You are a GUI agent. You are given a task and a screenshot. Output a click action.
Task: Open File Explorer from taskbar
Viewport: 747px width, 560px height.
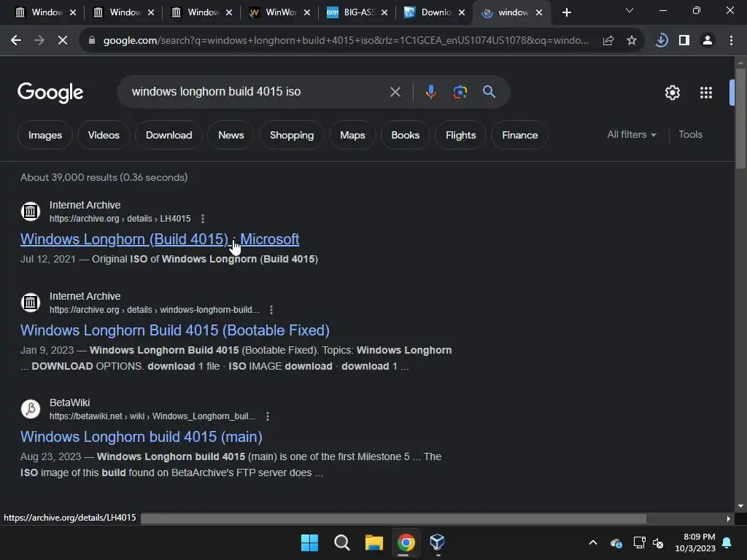click(374, 542)
